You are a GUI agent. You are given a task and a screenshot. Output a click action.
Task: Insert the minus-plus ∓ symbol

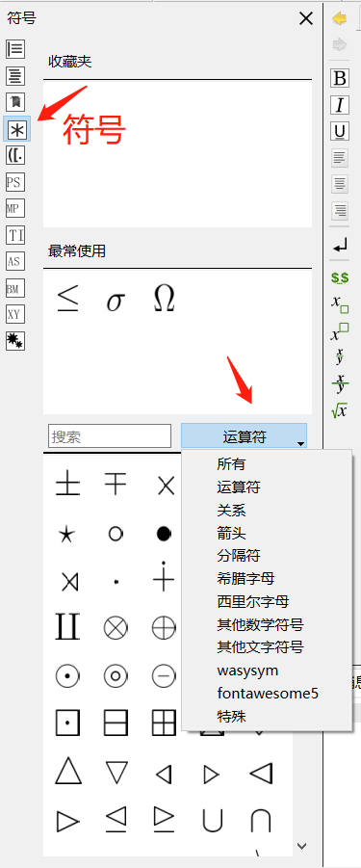click(x=116, y=485)
